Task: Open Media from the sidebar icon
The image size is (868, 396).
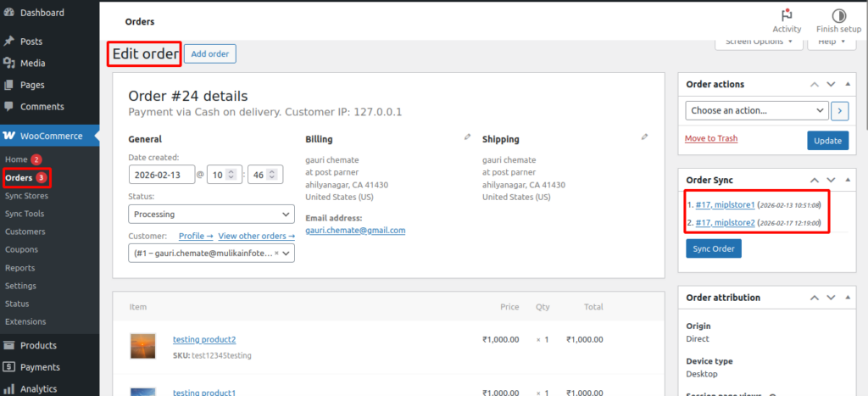Action: pyautogui.click(x=8, y=63)
